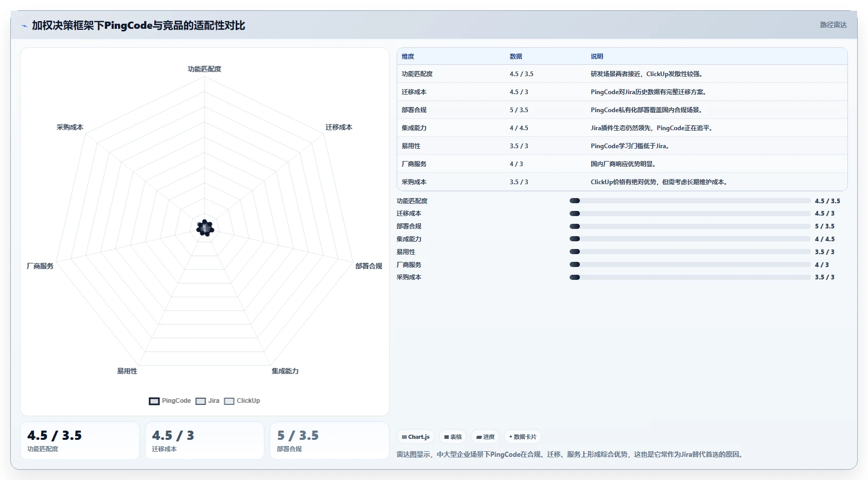
Task: Select the 4.5 / 3.5 功能匹配度 stat card
Action: pyautogui.click(x=80, y=440)
